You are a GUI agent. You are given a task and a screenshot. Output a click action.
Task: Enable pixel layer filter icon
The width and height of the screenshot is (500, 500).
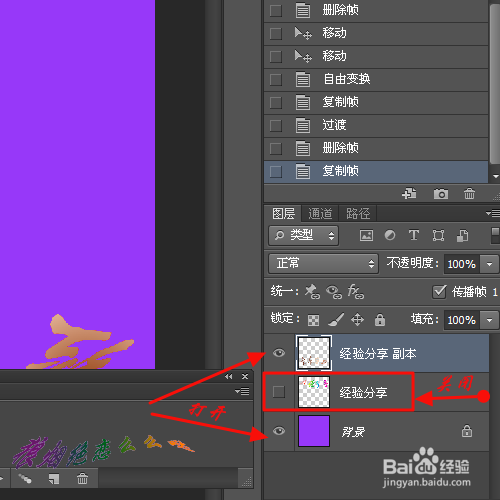[366, 235]
